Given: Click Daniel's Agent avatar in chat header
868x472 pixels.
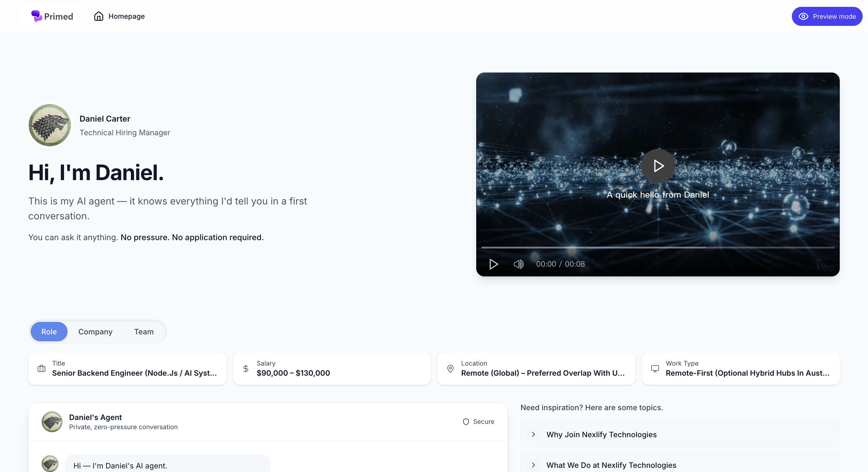Looking at the screenshot, I should (x=52, y=421).
